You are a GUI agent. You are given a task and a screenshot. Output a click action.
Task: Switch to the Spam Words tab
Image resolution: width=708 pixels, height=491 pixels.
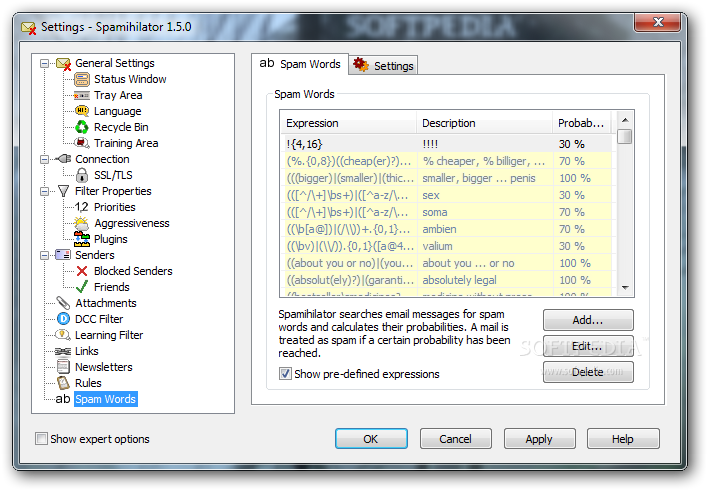(300, 64)
